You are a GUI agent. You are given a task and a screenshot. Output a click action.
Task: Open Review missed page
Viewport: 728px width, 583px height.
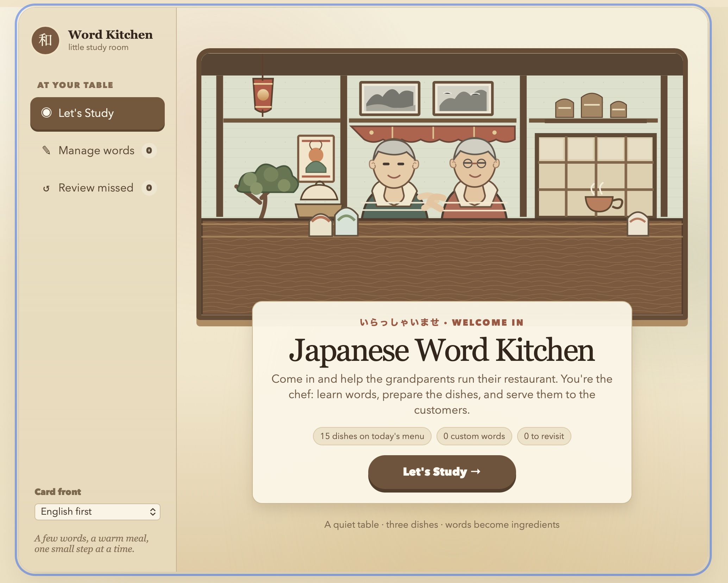98,188
